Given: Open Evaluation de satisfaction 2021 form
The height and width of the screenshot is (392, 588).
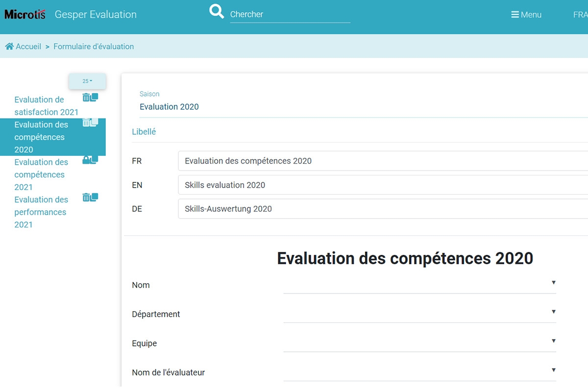Looking at the screenshot, I should [46, 106].
